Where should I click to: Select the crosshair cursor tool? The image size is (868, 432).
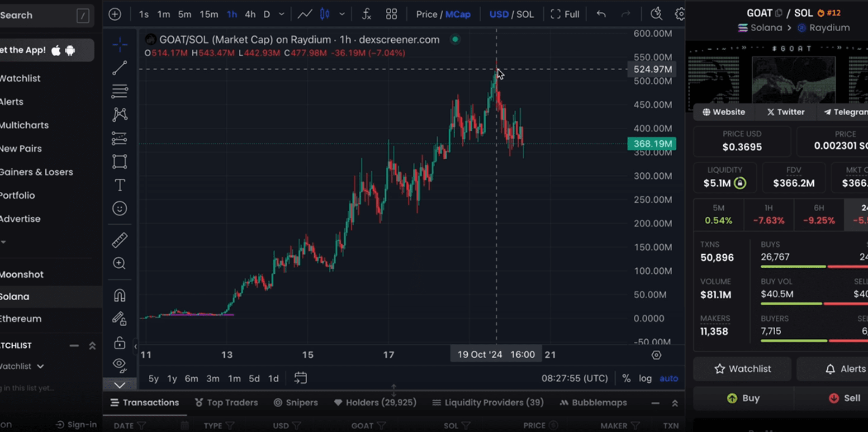(120, 44)
